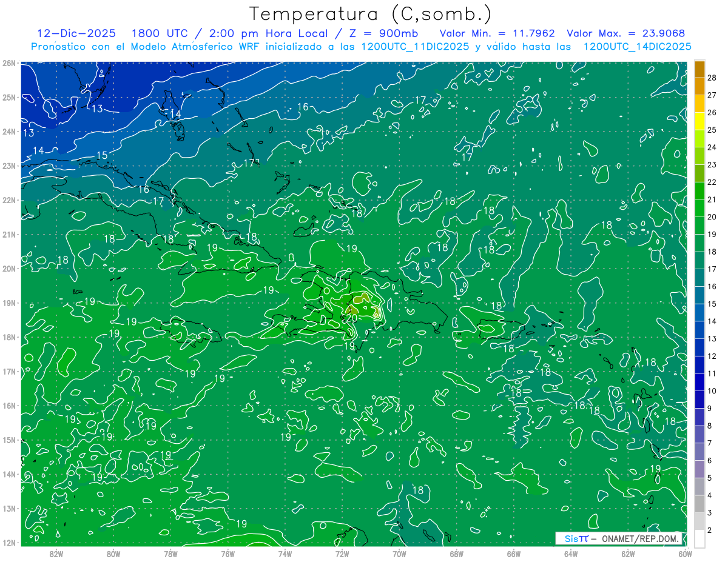Image resolution: width=728 pixels, height=562 pixels.
Task: Click the 66W longitude axis label
Action: [x=514, y=553]
